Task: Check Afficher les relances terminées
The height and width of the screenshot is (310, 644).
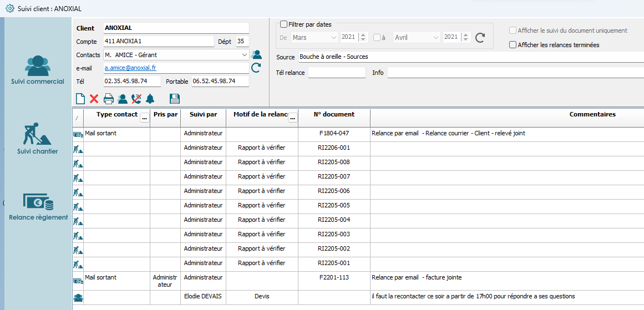Action: tap(513, 45)
